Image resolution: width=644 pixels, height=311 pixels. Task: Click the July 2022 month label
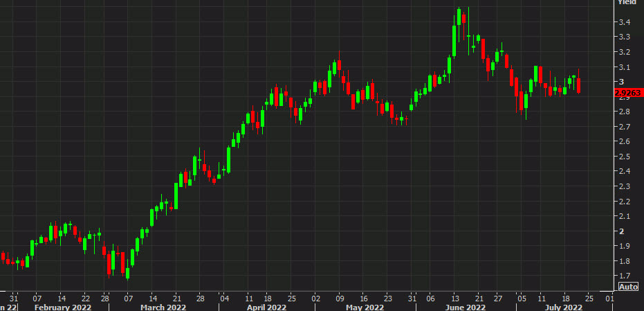click(562, 308)
